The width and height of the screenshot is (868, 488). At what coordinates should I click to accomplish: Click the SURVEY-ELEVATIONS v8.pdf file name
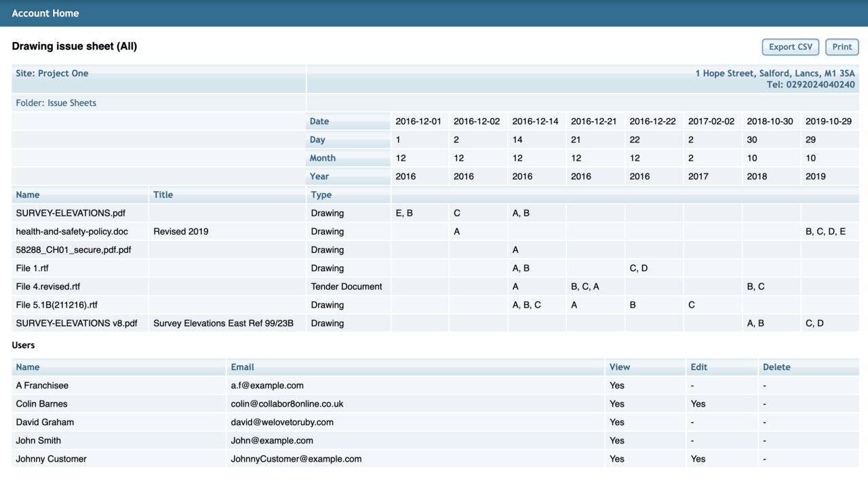[77, 323]
